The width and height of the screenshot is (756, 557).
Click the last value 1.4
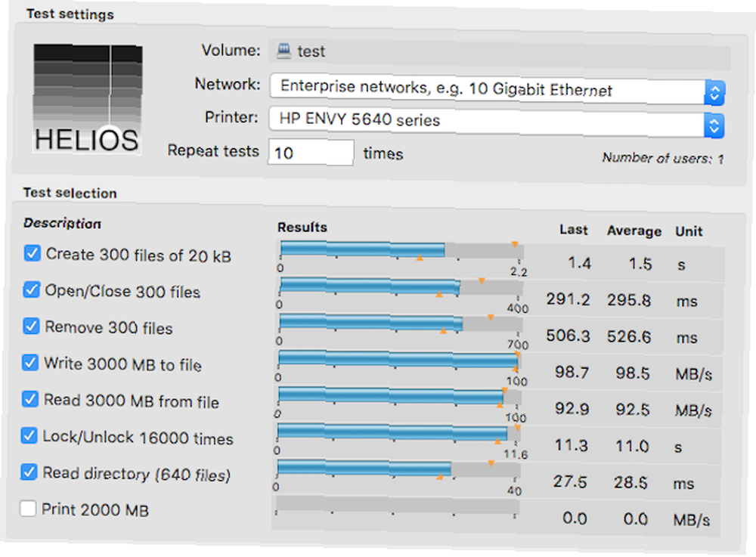(579, 263)
